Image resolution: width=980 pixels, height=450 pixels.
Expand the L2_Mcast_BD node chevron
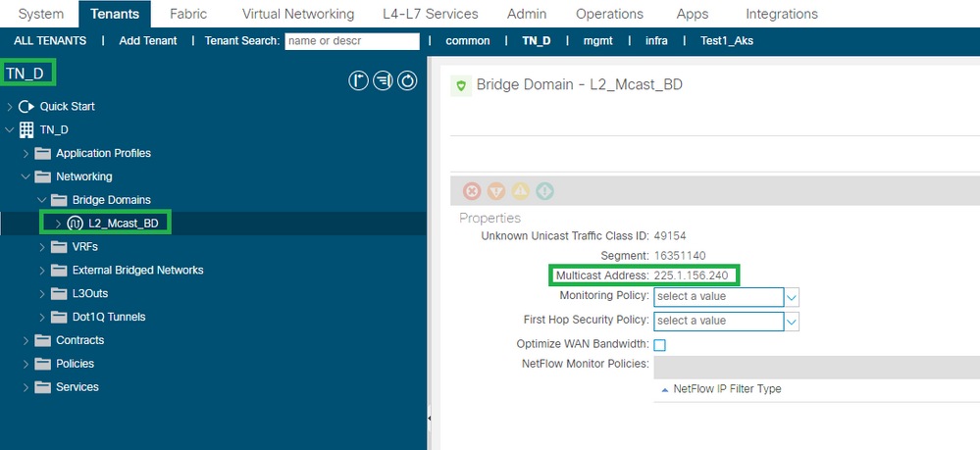(x=58, y=224)
